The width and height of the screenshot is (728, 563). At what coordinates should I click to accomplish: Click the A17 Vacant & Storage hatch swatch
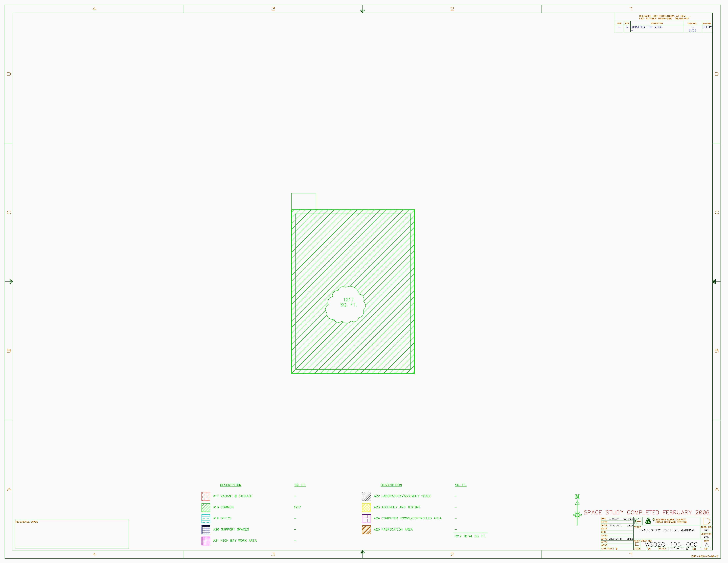206,496
